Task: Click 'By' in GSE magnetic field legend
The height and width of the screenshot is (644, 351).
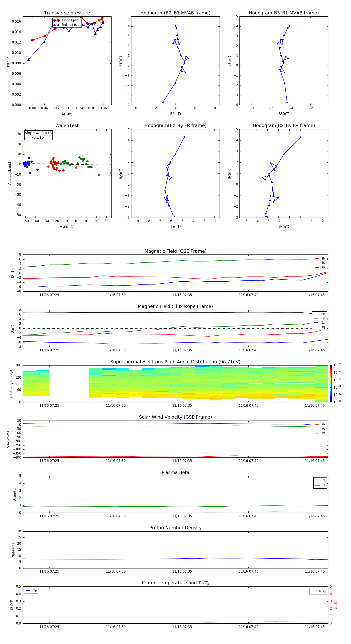Action: (324, 263)
